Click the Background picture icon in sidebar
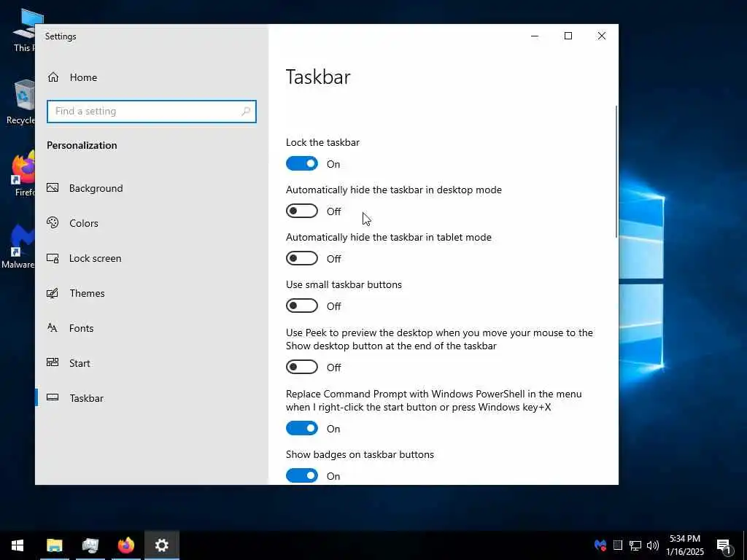The height and width of the screenshot is (560, 747). tap(53, 187)
